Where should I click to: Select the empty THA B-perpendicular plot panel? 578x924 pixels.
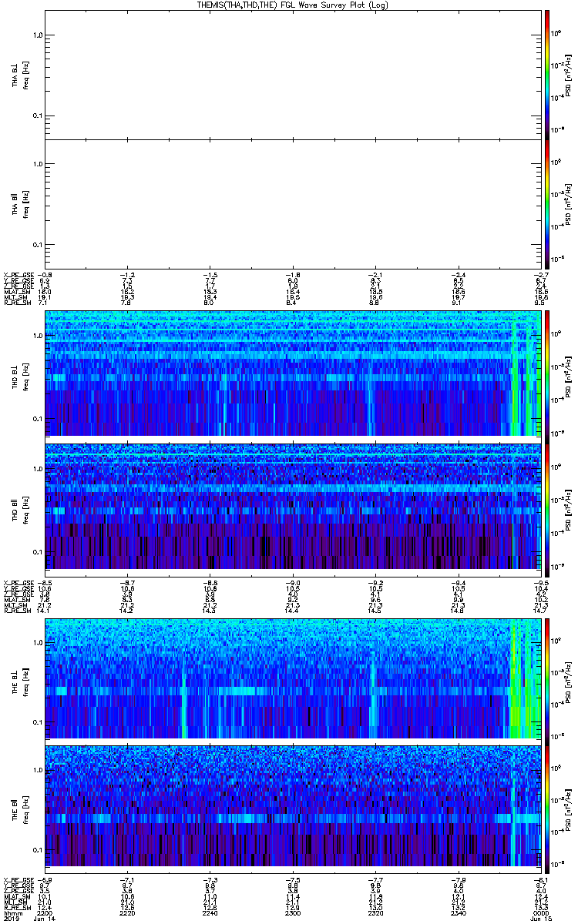pos(293,74)
